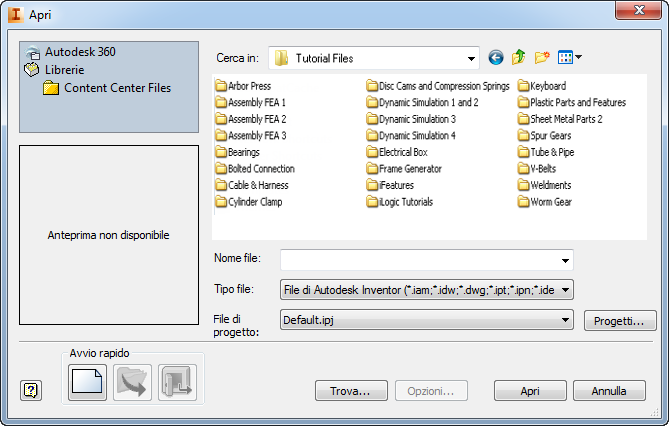The width and height of the screenshot is (669, 426).
Task: Click the Progetti... button
Action: coord(620,321)
